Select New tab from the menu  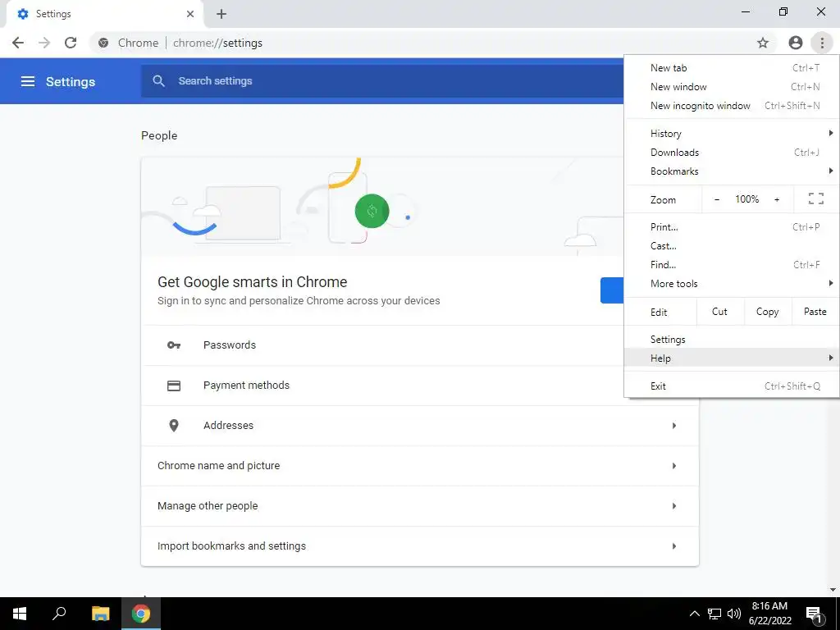pos(732,68)
